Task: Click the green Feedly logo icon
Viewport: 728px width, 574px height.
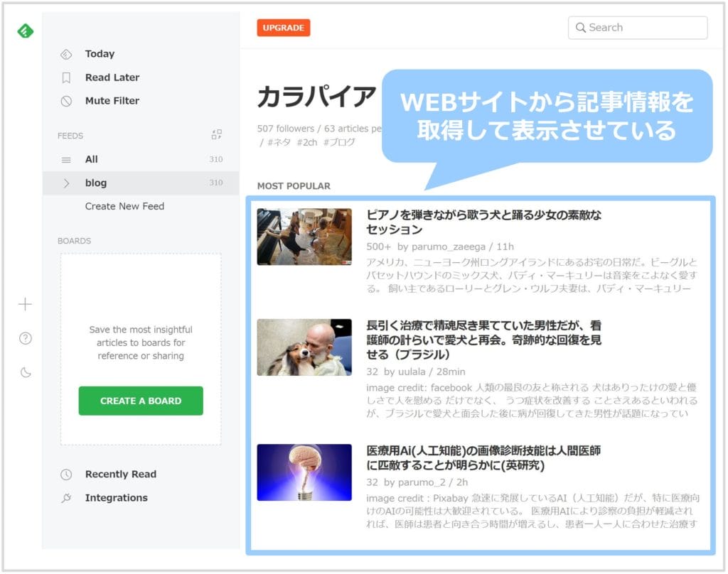Action: (x=26, y=31)
